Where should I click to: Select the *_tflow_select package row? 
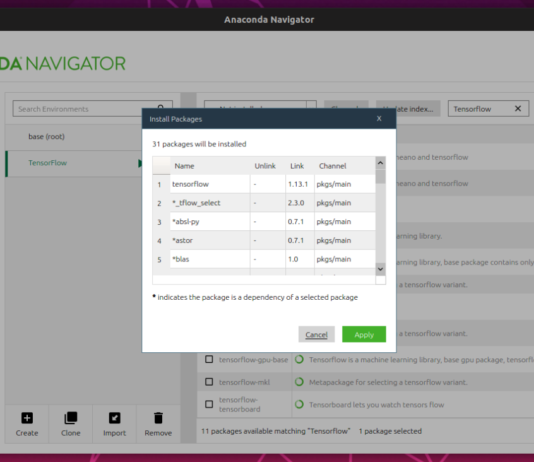point(264,203)
